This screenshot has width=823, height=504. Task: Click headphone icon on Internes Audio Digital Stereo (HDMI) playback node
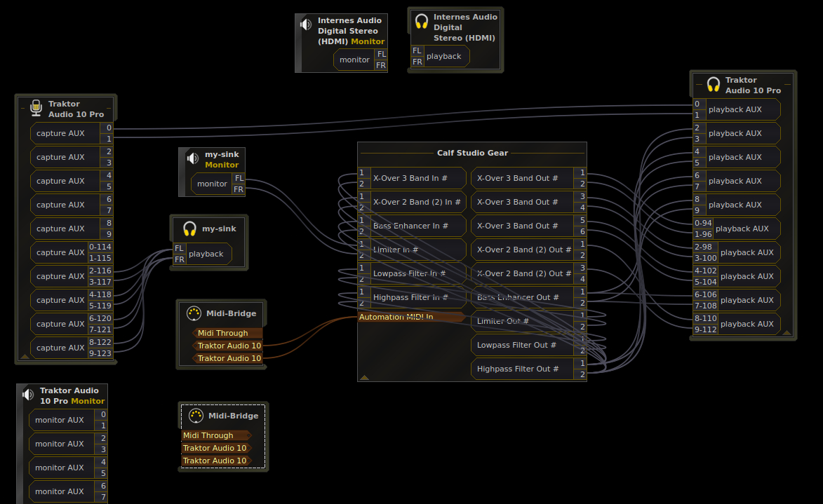tap(422, 21)
